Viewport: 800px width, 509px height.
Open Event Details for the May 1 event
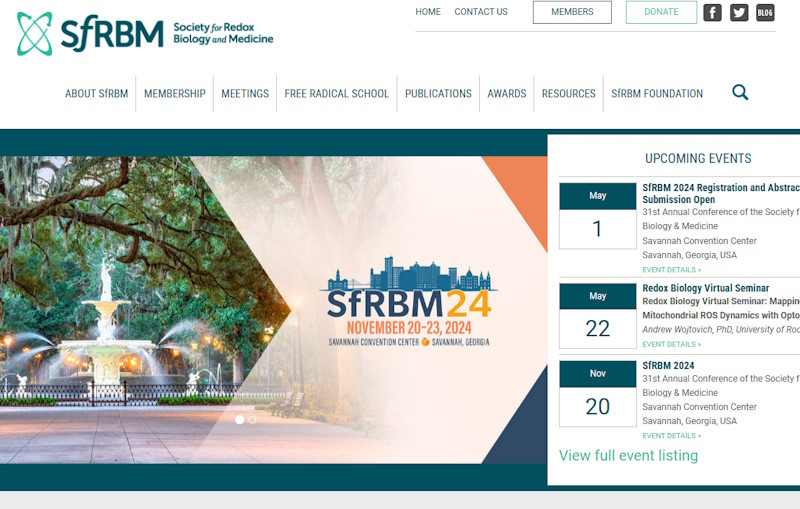pyautogui.click(x=671, y=270)
